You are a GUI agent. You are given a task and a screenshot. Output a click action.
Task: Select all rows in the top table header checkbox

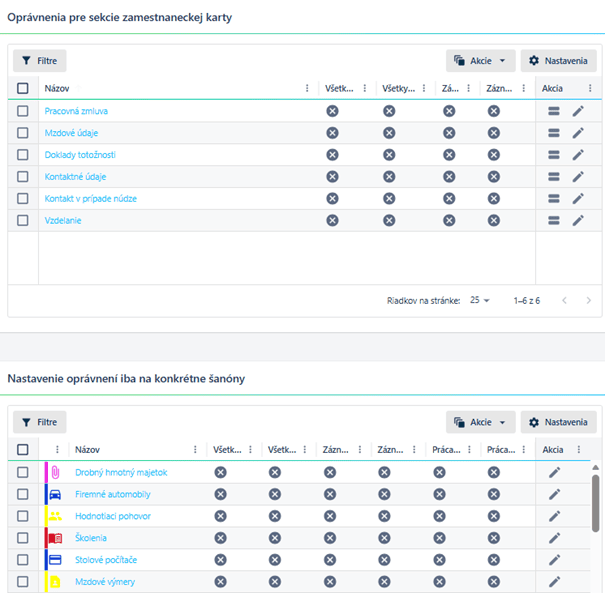[23, 88]
